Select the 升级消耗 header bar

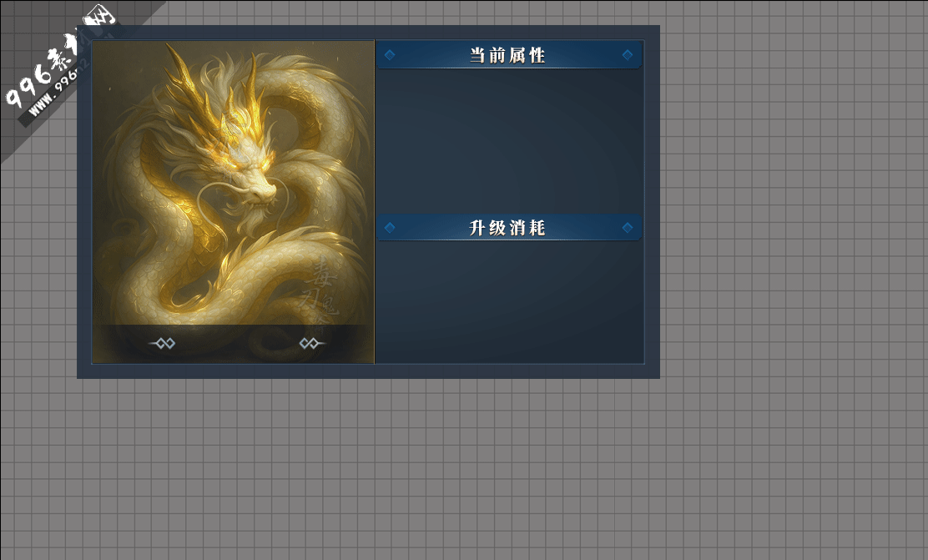[509, 227]
